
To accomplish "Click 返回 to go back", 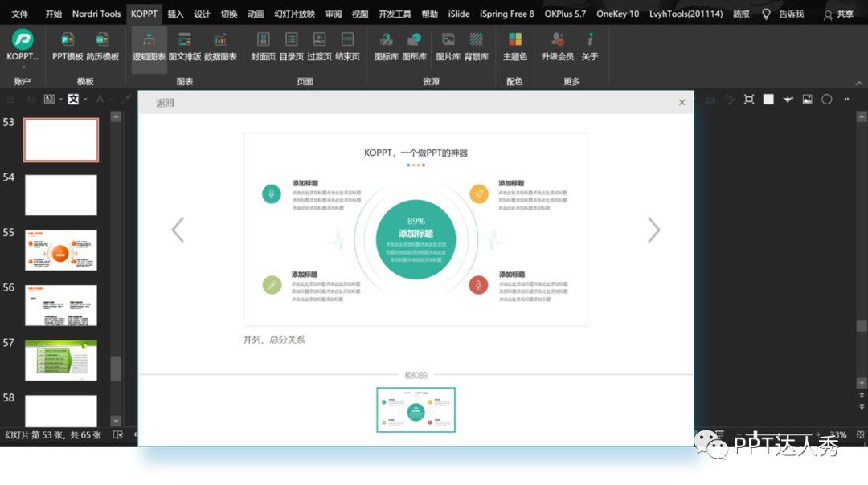I will click(x=165, y=103).
